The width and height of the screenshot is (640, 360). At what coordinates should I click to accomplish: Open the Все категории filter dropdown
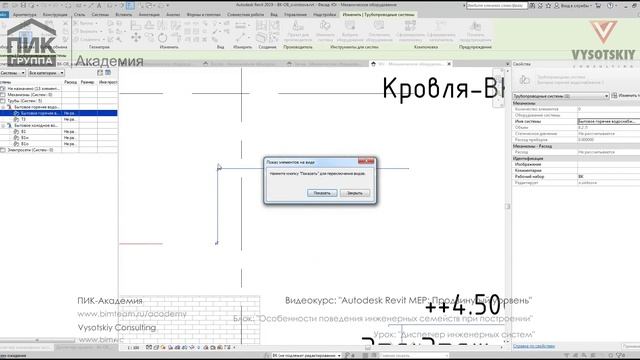[x=46, y=73]
